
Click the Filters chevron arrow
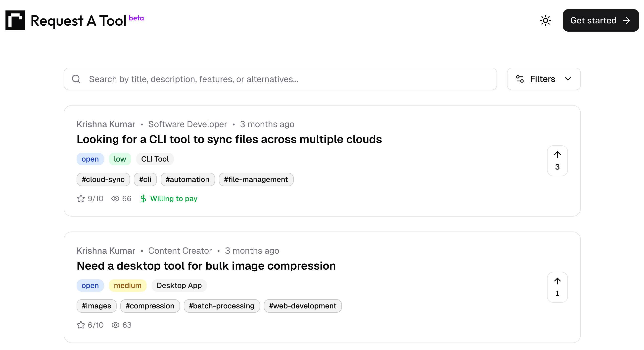(x=568, y=79)
